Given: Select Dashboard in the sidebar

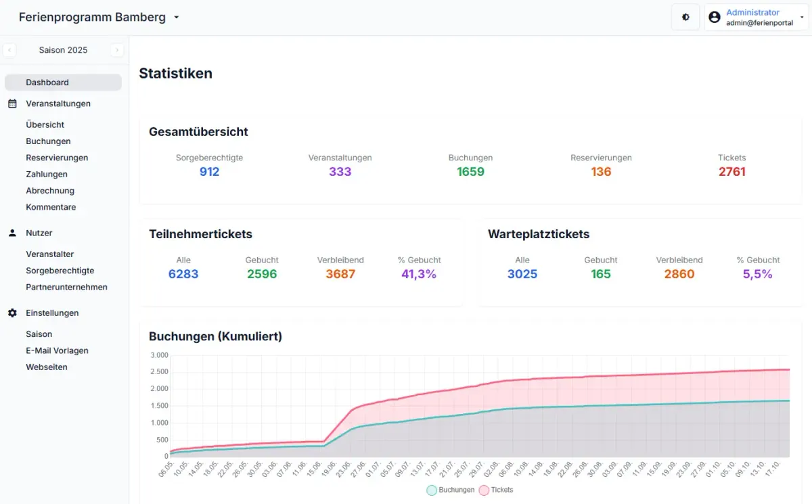Looking at the screenshot, I should [47, 82].
